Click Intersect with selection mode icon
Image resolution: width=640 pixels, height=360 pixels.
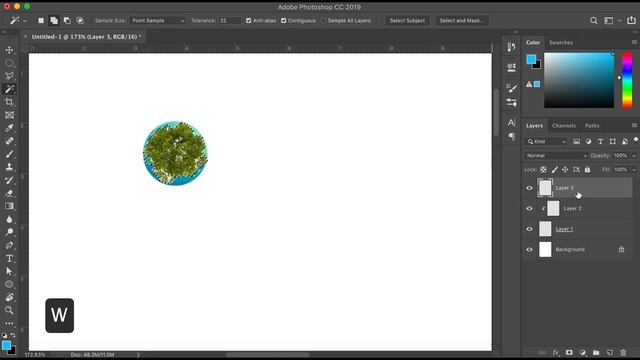point(80,20)
